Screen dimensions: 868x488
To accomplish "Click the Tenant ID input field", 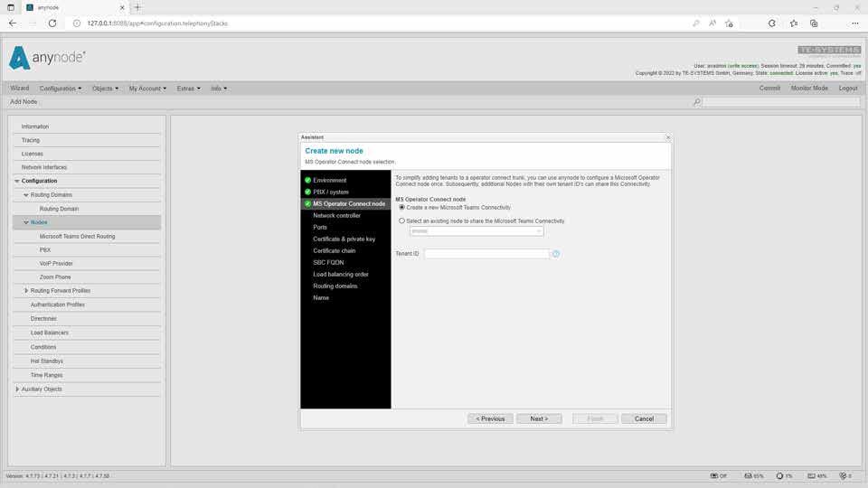I will pyautogui.click(x=486, y=253).
